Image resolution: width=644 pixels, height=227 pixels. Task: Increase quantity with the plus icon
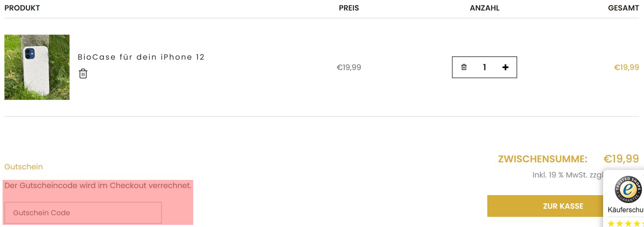pyautogui.click(x=505, y=67)
